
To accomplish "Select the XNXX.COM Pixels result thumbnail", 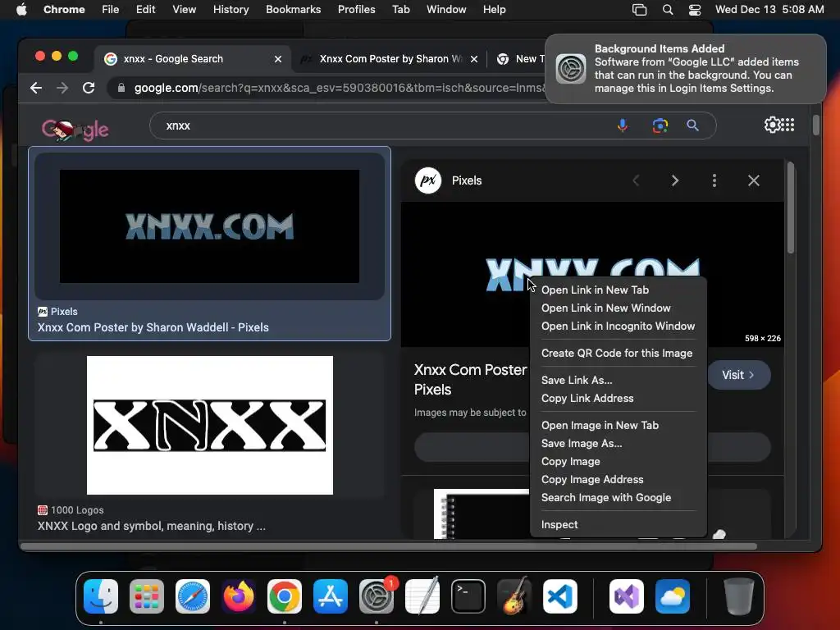I will pyautogui.click(x=209, y=226).
